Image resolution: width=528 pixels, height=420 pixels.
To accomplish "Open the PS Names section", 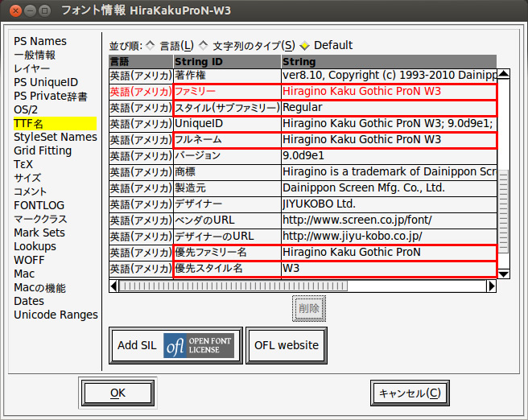I will (x=40, y=41).
